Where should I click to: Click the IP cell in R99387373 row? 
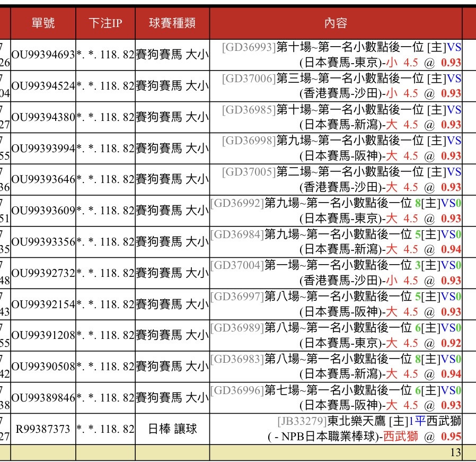click(105, 429)
